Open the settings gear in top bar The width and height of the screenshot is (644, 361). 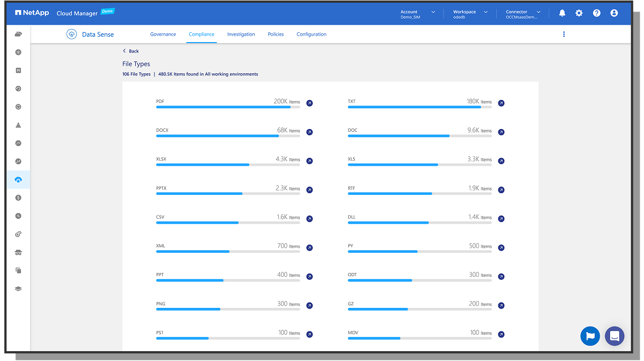579,13
